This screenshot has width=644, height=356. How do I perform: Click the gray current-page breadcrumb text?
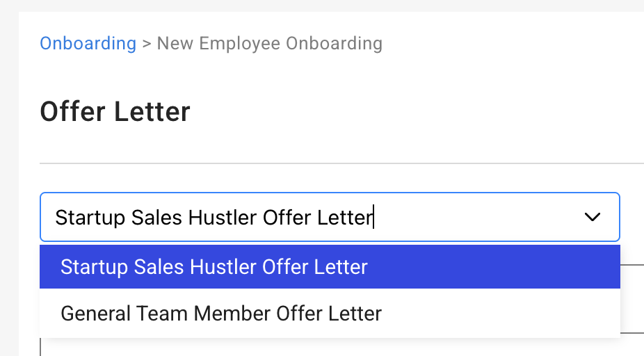(x=269, y=44)
